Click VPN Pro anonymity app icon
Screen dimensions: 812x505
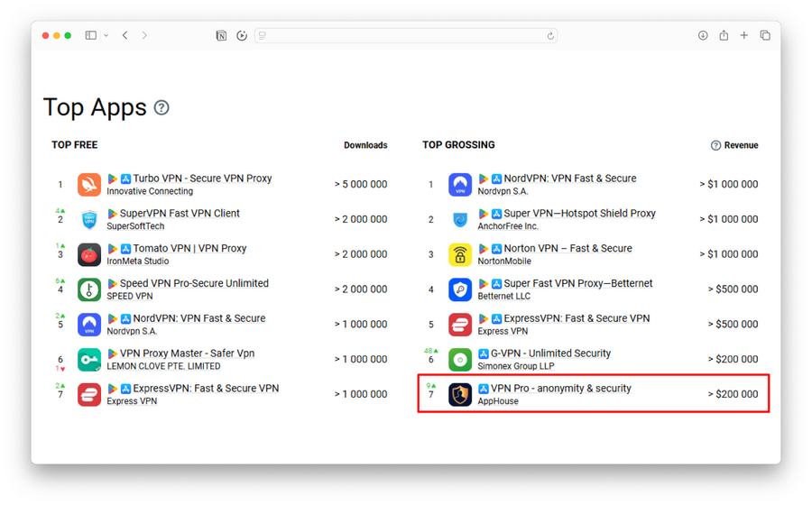click(x=460, y=394)
